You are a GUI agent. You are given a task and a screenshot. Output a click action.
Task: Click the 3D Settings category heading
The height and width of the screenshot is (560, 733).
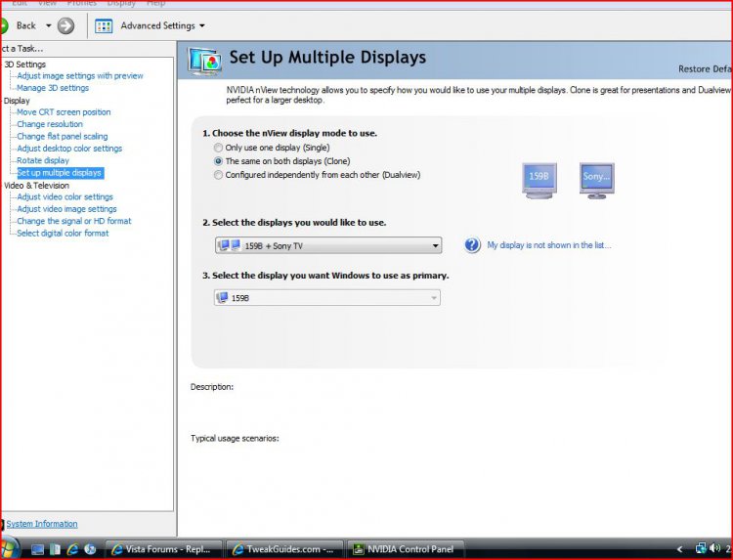point(25,65)
